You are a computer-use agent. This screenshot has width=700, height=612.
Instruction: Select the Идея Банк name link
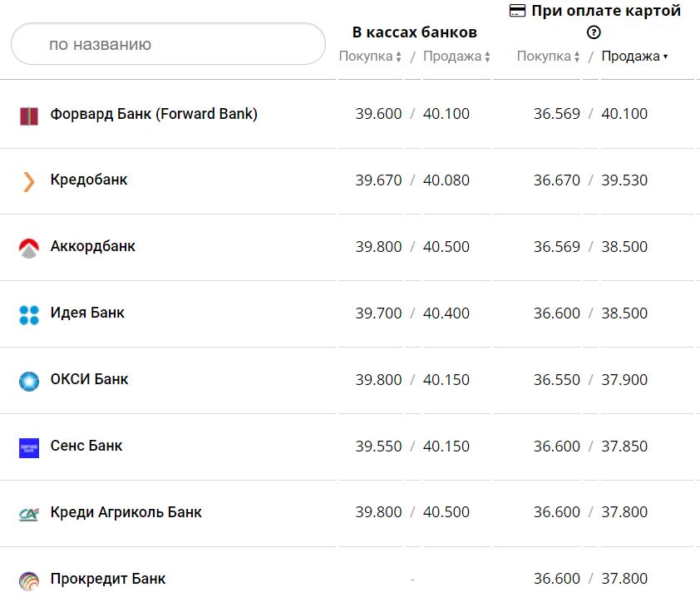click(x=87, y=313)
